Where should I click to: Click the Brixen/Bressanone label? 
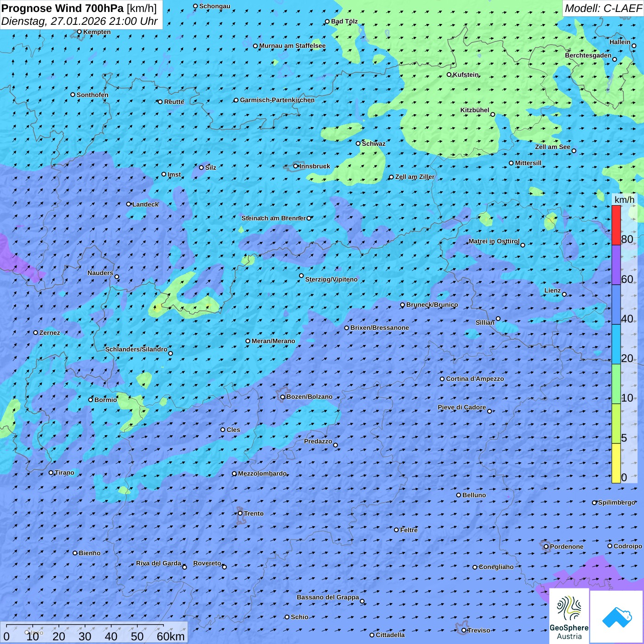tap(379, 328)
